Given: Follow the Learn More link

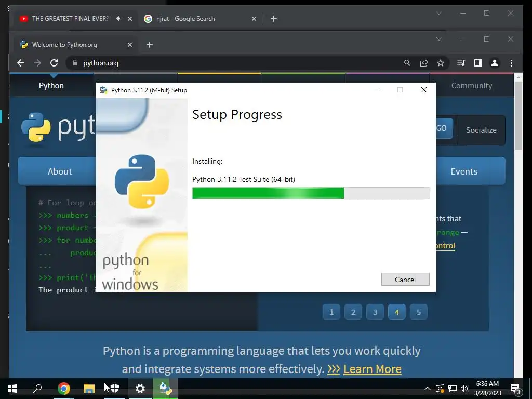Looking at the screenshot, I should [x=372, y=369].
